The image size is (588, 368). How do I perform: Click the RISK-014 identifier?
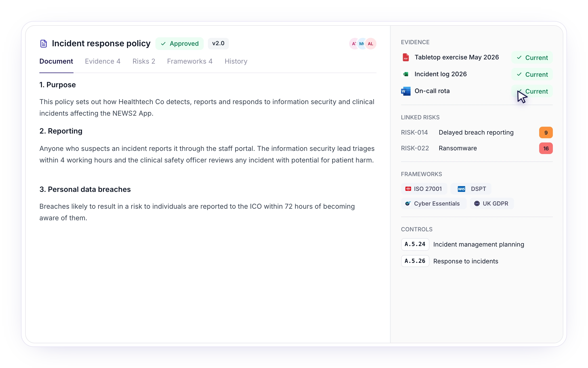(x=414, y=132)
